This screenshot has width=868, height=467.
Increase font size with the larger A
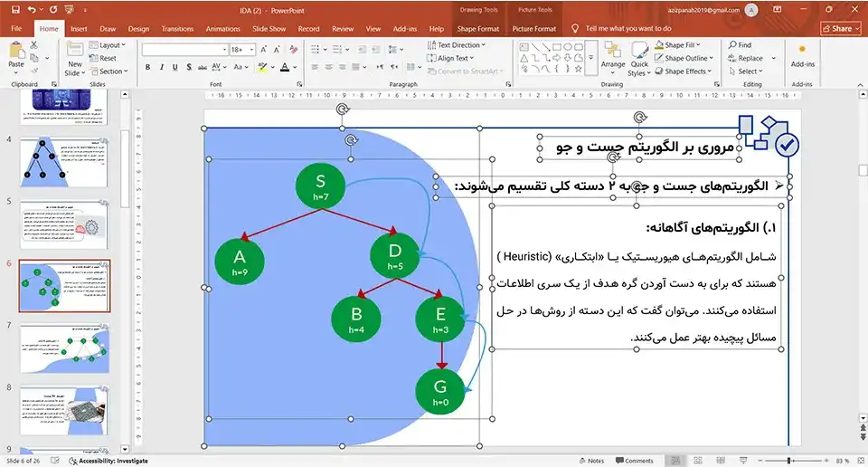click(264, 49)
